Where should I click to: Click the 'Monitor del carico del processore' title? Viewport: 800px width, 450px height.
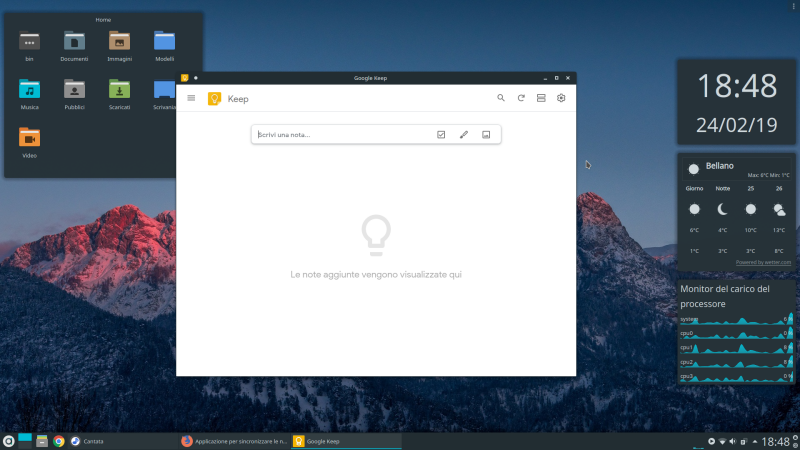pos(724,296)
